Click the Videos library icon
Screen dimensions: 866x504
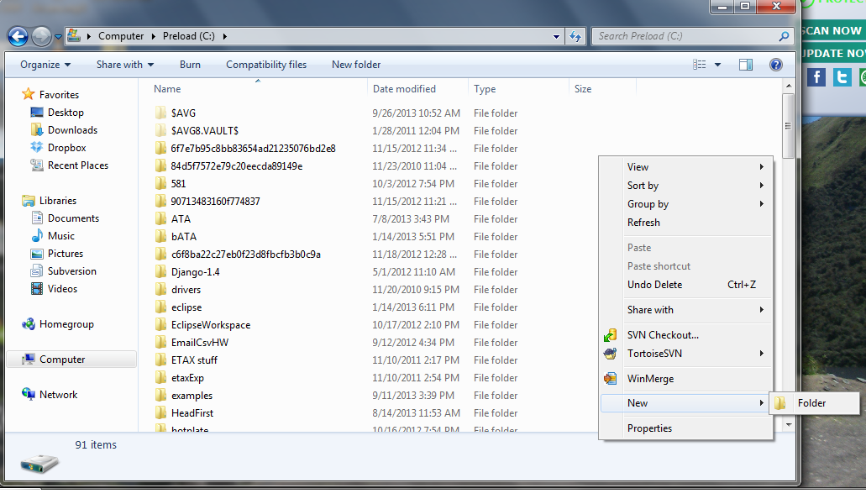click(x=36, y=289)
